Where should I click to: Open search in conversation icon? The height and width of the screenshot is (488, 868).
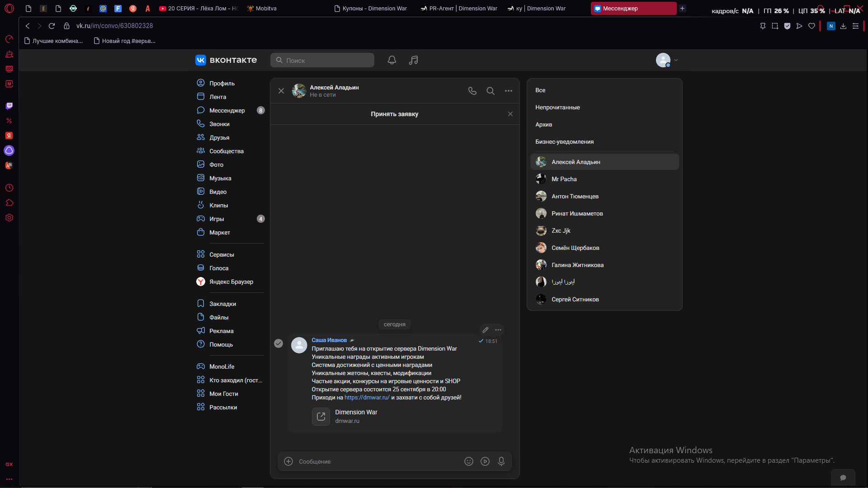click(491, 91)
